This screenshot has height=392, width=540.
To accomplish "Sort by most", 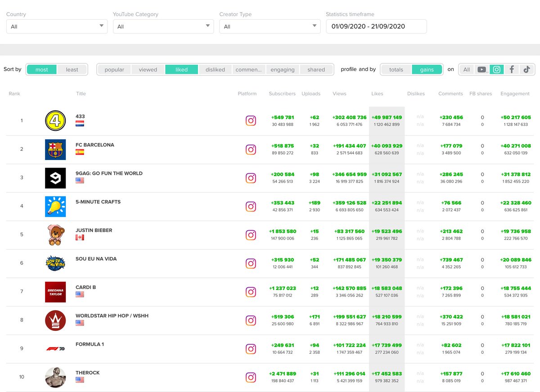I will coord(42,70).
